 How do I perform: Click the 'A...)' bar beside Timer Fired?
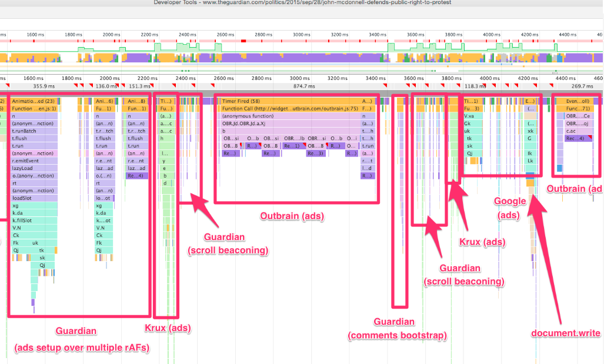click(368, 101)
